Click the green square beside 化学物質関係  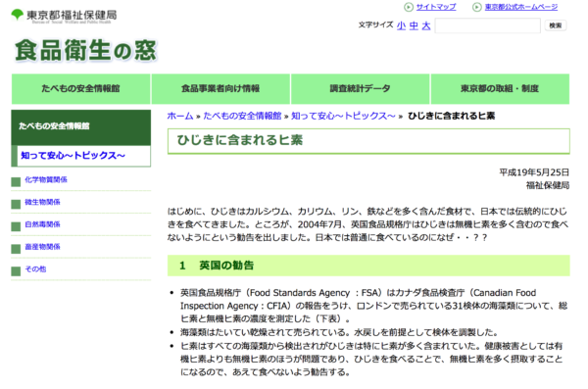click(16, 182)
